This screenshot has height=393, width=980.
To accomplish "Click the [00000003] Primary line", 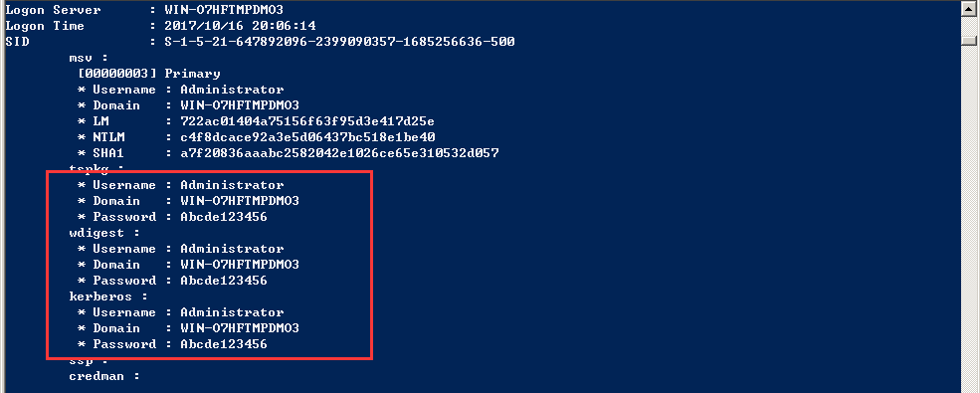I will [149, 74].
